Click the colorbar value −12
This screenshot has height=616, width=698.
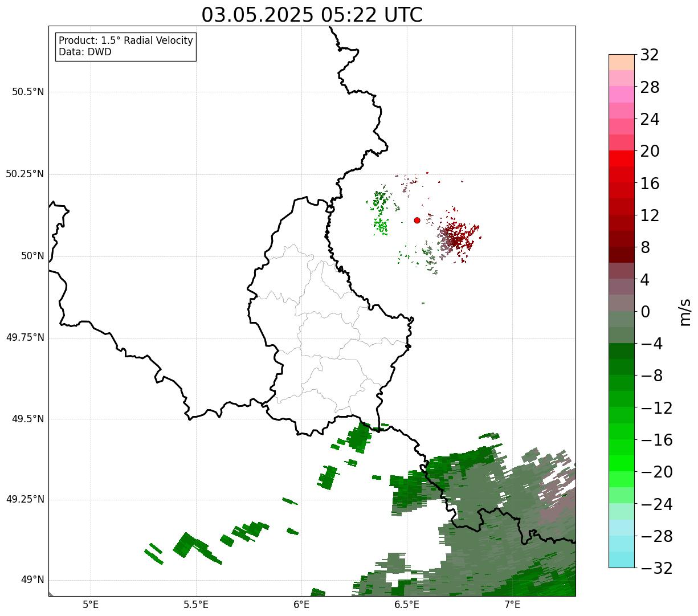coord(656,408)
